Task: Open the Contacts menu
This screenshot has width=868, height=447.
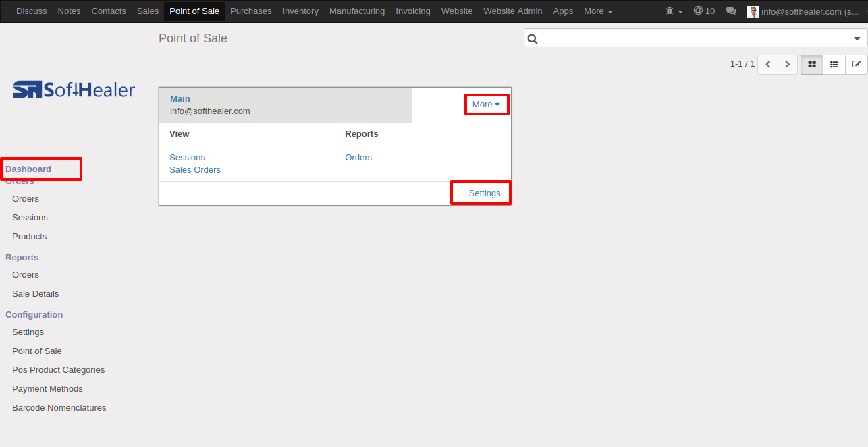Action: (109, 11)
